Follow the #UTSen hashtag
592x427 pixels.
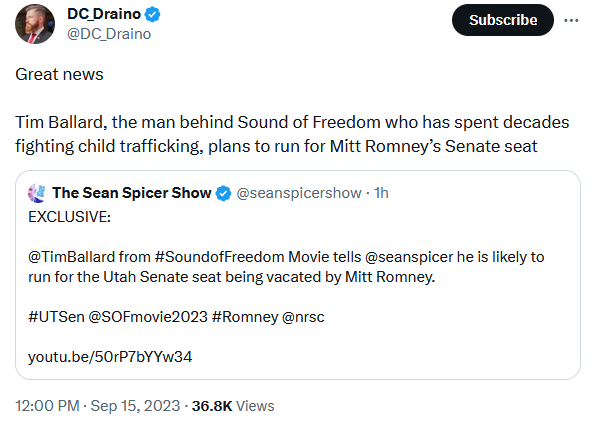tap(56, 317)
